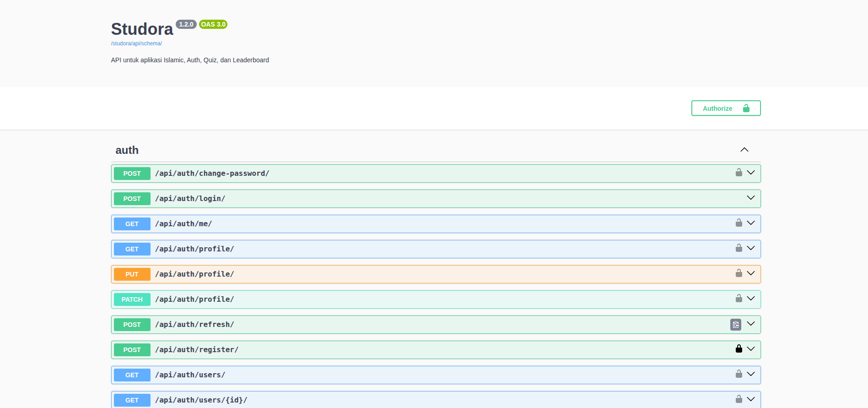Screen dimensions: 868x408
Task: Click the lock icon on change-password row
Action: [x=739, y=173]
